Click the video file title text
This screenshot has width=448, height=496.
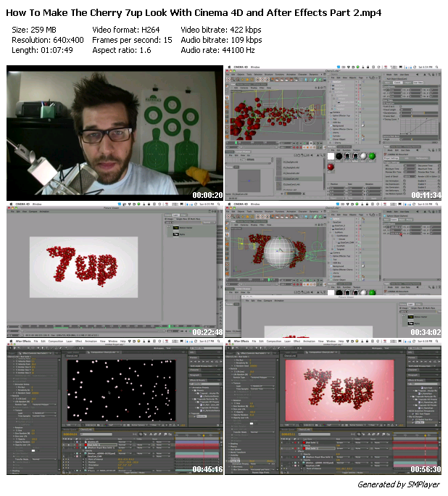point(194,12)
